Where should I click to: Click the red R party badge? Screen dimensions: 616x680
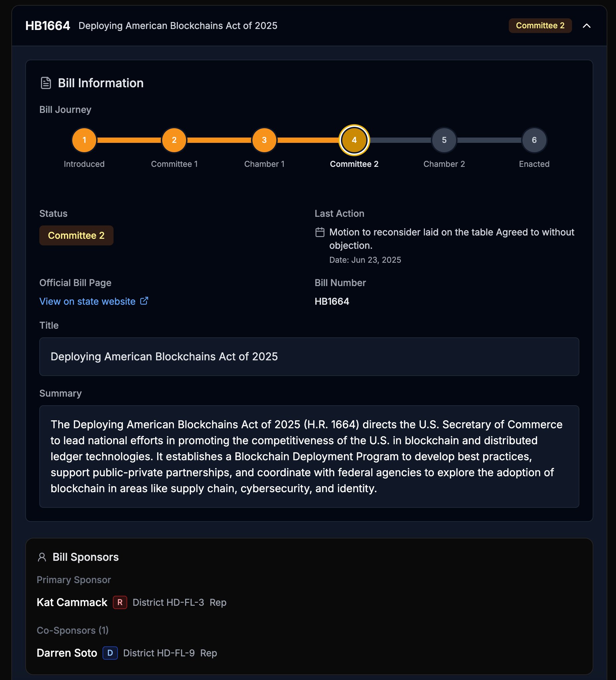tap(120, 602)
